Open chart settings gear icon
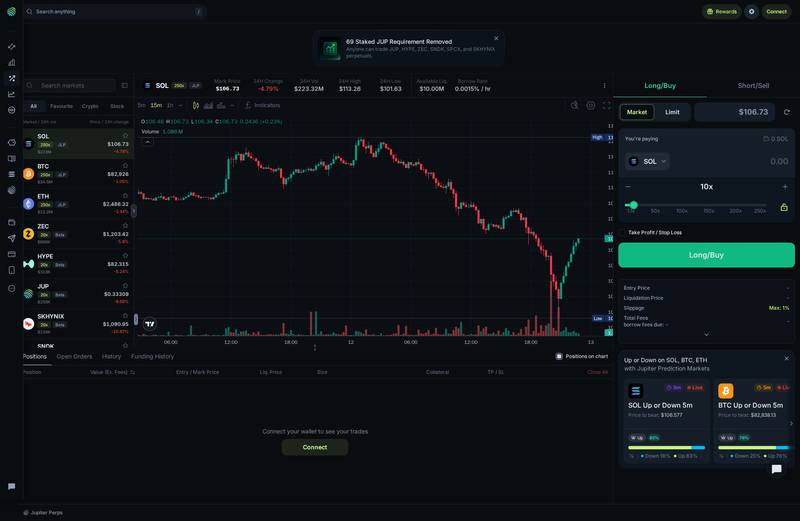800x521 pixels. click(x=590, y=105)
